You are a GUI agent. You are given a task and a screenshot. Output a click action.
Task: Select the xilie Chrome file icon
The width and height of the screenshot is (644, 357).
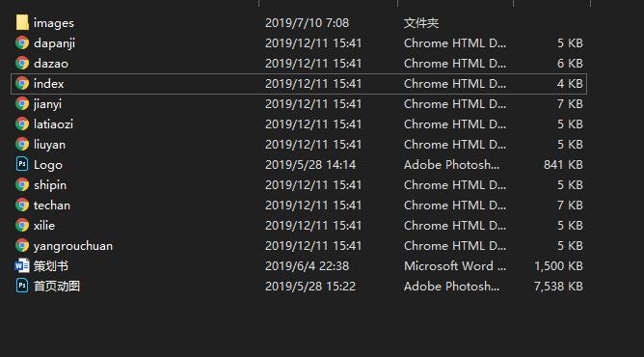22,225
